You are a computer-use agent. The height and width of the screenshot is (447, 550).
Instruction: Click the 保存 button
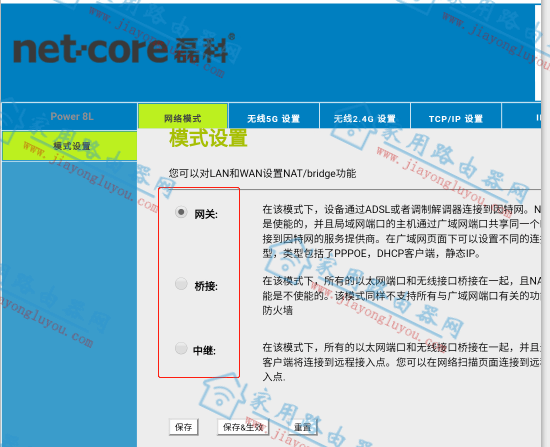(x=183, y=427)
